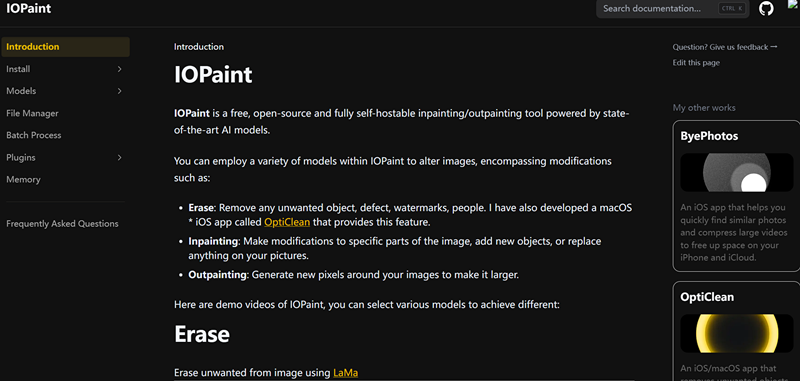Viewport: 800px width, 381px height.
Task: Click the OptiClean glowing ring image
Action: click(x=737, y=333)
